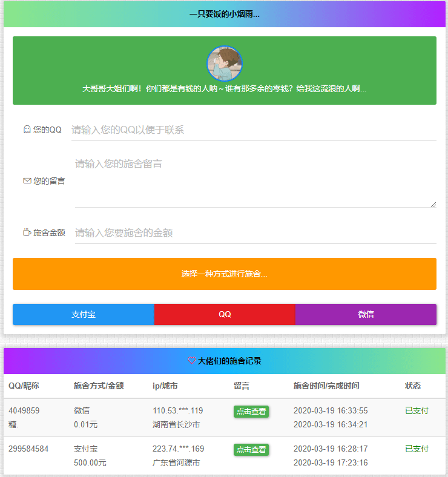Click the 您的留言 field label
Screen dimensions: 448x477
tap(49, 181)
